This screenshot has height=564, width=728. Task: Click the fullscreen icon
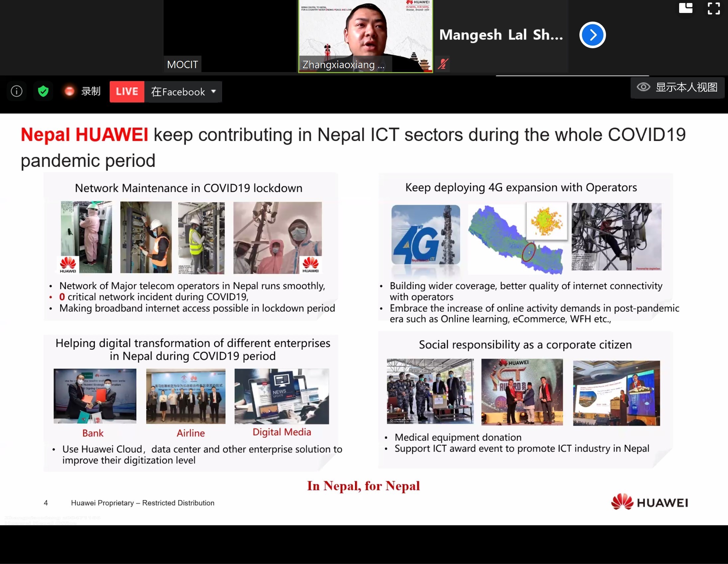coord(714,8)
